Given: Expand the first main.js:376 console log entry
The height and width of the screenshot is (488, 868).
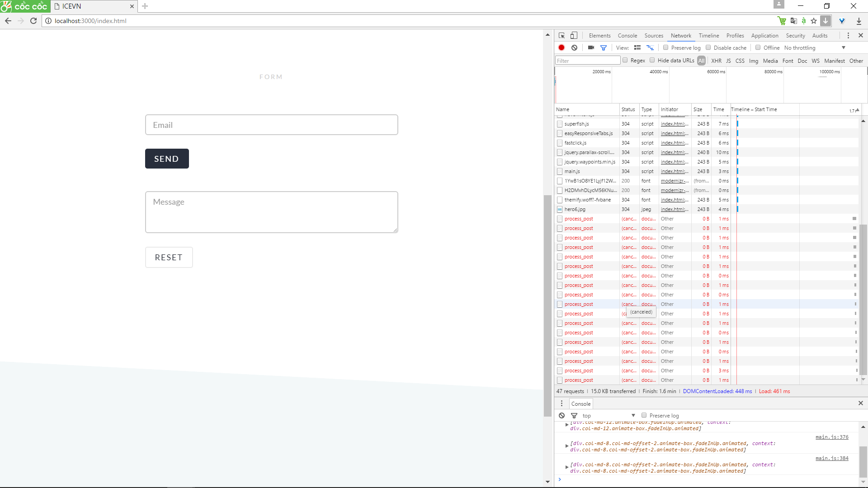Looking at the screenshot, I should [567, 446].
